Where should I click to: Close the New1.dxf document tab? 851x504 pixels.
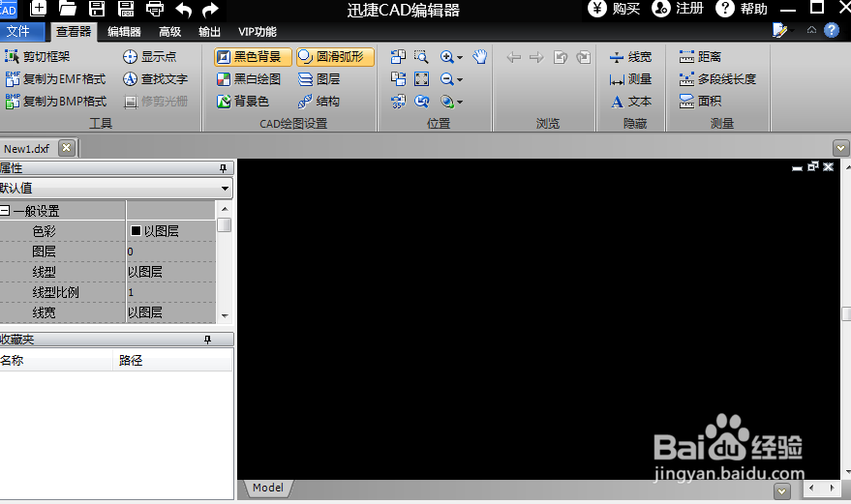coord(66,148)
